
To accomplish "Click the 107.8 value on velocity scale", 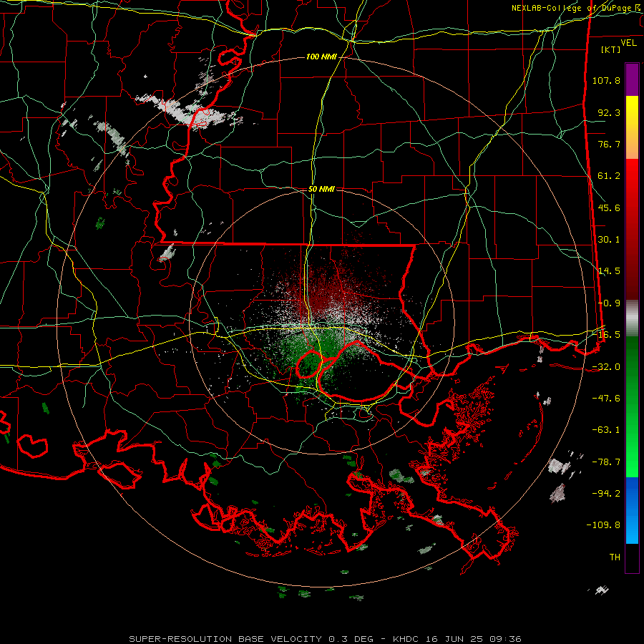I will tap(606, 80).
